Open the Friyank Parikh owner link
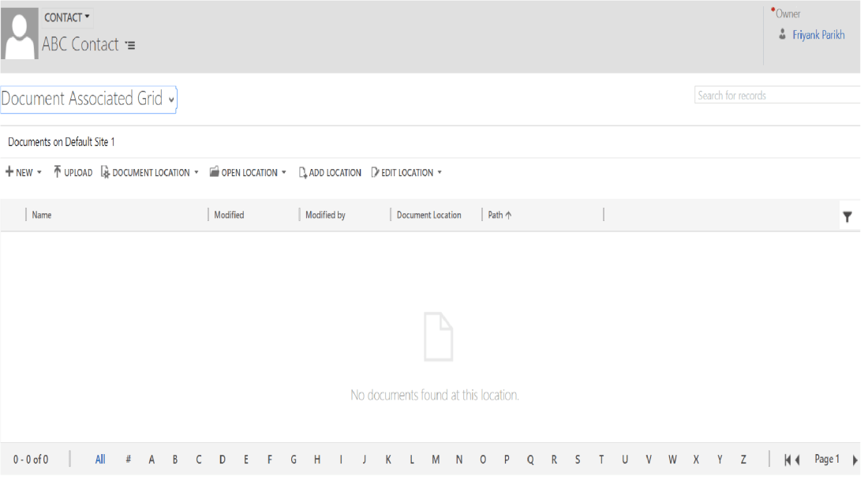Image resolution: width=868 pixels, height=488 pixels. 818,36
